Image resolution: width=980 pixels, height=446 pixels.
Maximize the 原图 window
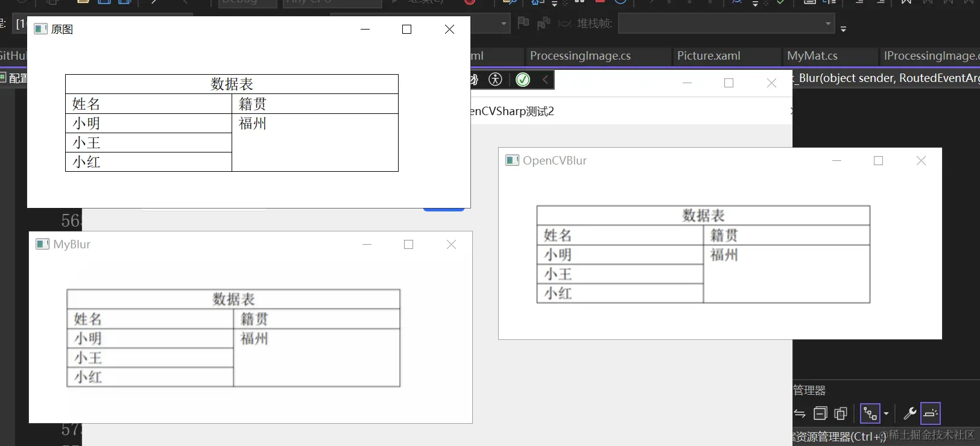(407, 29)
